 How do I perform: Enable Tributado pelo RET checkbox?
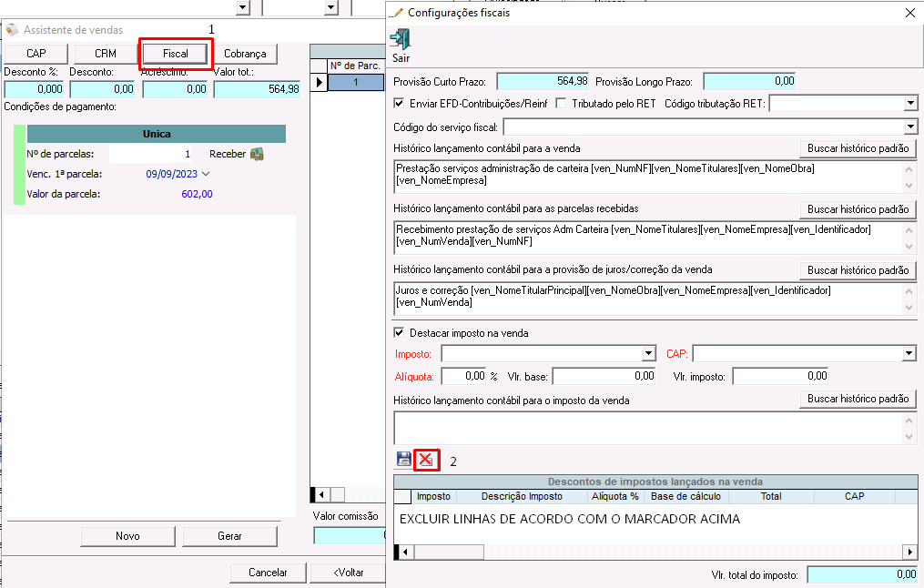tap(562, 103)
